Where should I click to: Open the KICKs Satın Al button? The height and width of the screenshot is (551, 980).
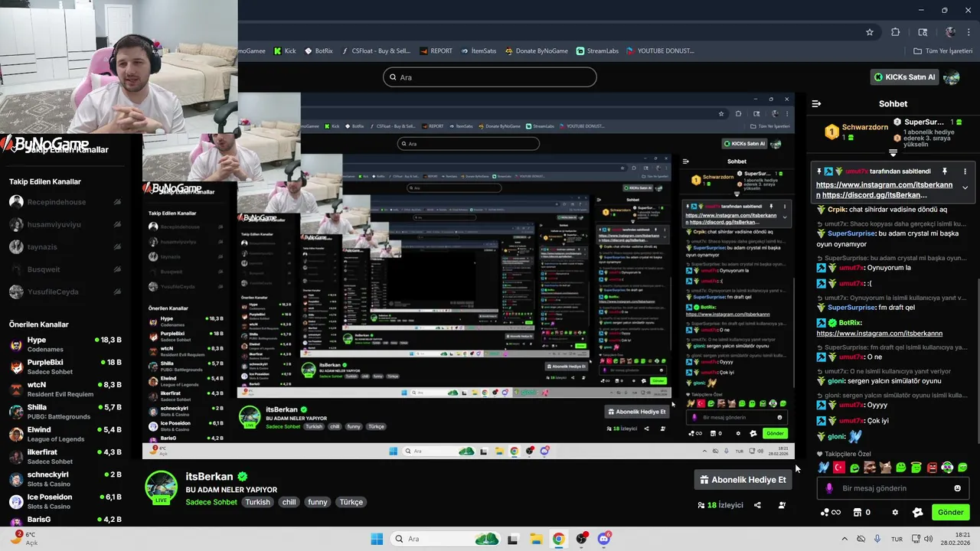(x=905, y=77)
